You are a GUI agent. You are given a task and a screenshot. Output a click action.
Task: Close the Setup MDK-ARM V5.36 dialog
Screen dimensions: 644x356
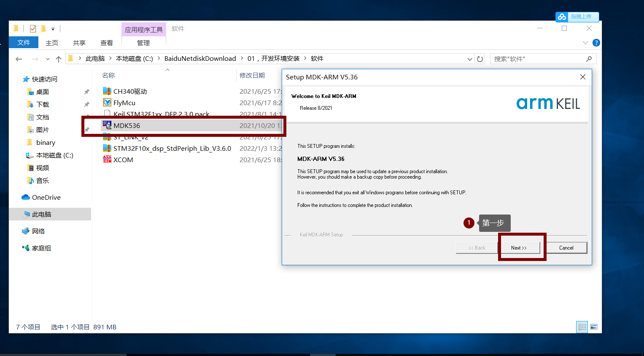(583, 77)
